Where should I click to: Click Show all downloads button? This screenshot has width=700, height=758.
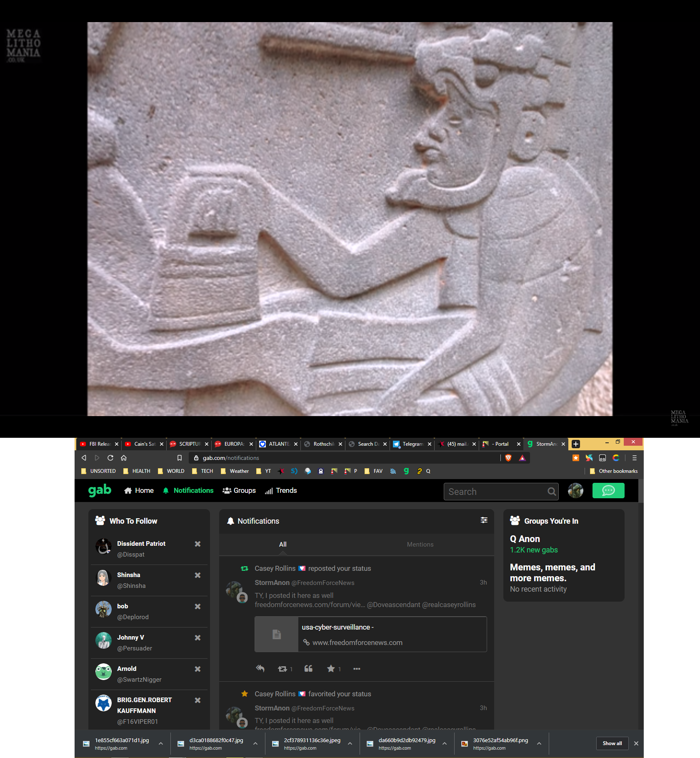tap(612, 743)
